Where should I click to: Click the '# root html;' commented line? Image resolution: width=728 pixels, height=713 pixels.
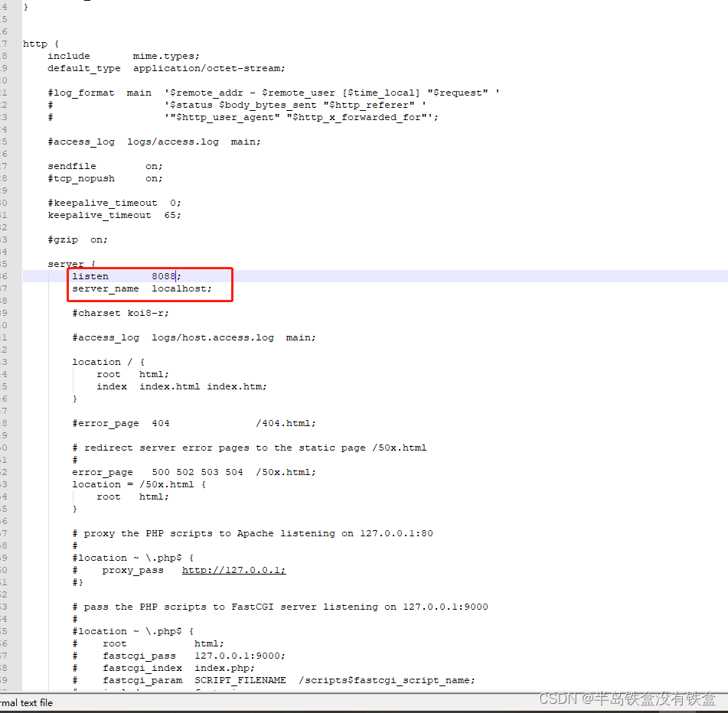pos(148,644)
